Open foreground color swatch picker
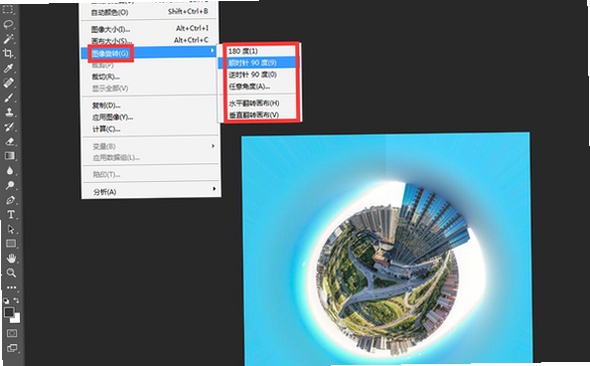590x366 pixels. click(x=9, y=312)
